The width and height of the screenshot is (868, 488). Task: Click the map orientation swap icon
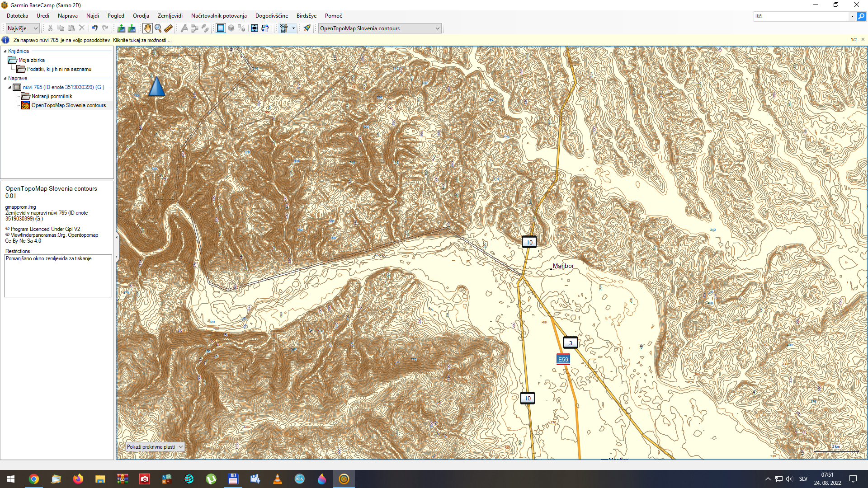coord(265,28)
